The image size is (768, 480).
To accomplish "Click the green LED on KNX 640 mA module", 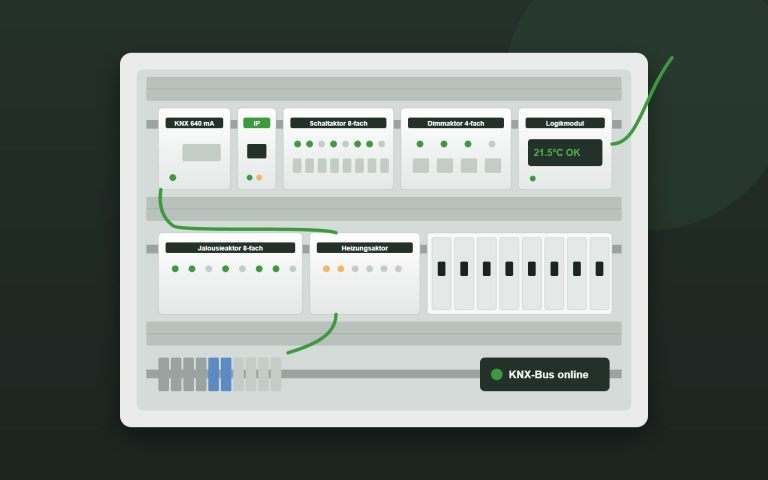I will click(x=172, y=177).
